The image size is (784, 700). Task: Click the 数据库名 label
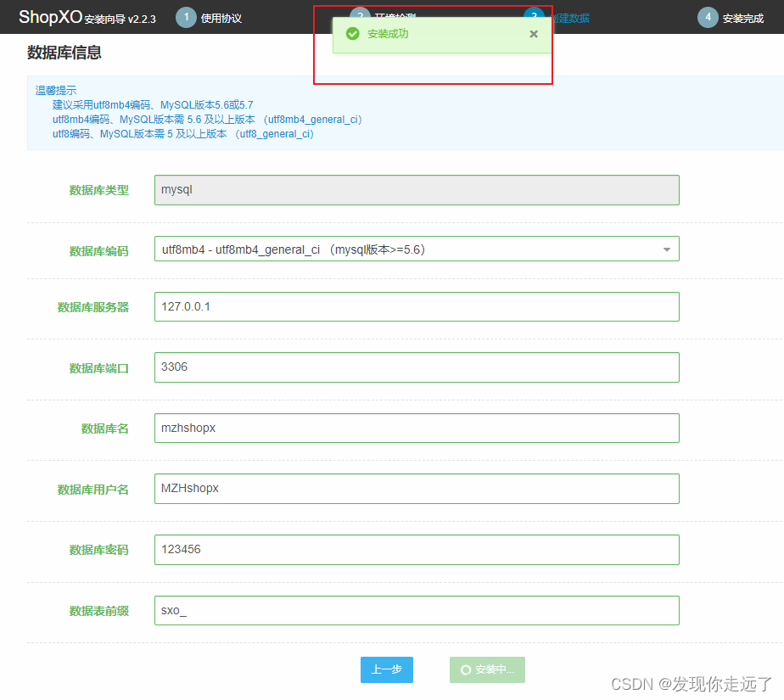105,429
